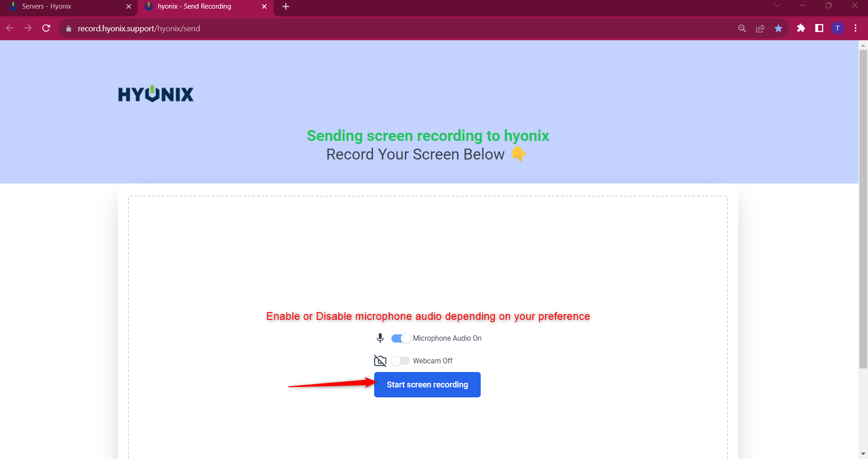
Task: Click the bookmark star icon
Action: coord(778,28)
